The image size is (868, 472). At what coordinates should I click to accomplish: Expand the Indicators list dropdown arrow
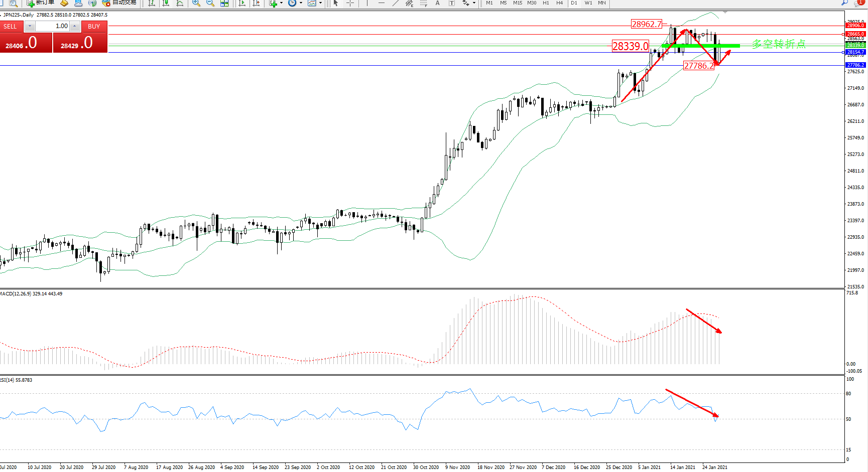pyautogui.click(x=281, y=3)
